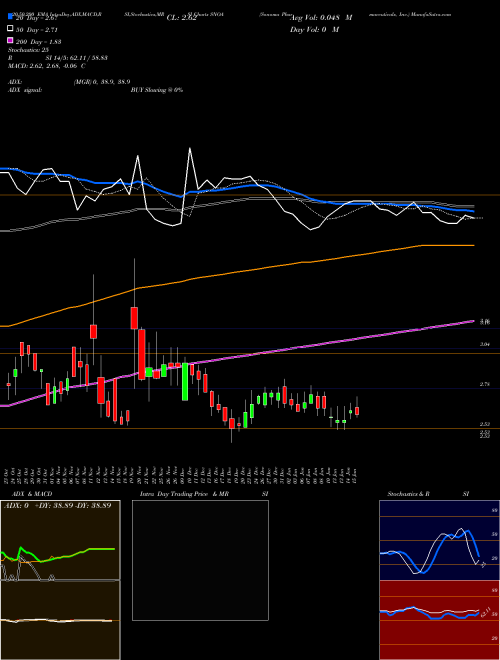Click the 'ADX & MACD' panel title
The image size is (500, 660).
tap(32, 494)
